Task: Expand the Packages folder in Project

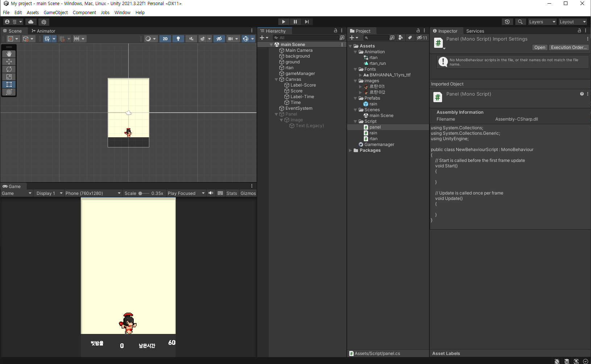Action: point(350,150)
